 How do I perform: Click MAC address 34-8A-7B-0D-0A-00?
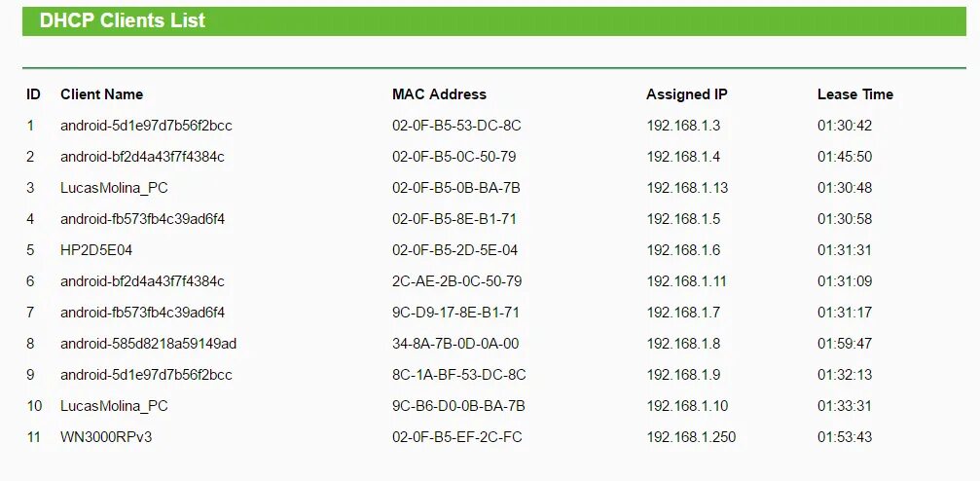[x=455, y=344]
